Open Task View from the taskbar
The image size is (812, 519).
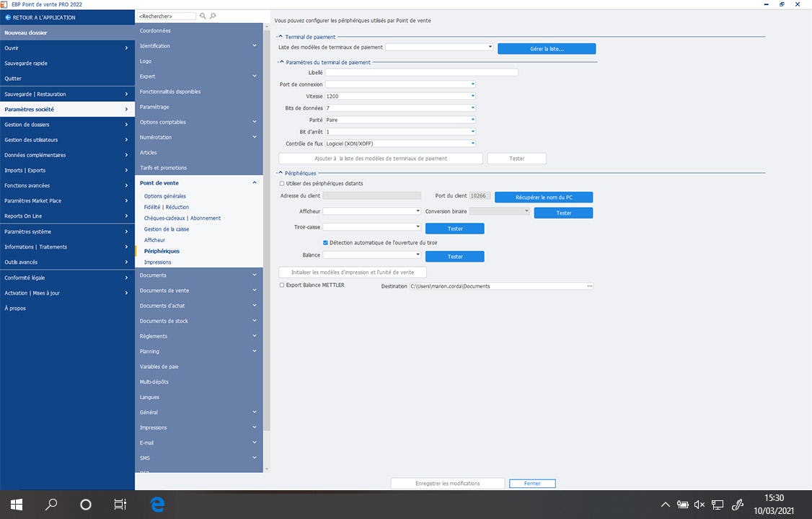coord(120,504)
